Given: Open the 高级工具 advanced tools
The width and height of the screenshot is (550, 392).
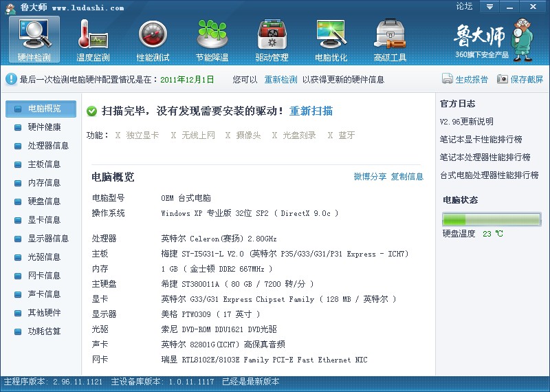Looking at the screenshot, I should (390, 40).
